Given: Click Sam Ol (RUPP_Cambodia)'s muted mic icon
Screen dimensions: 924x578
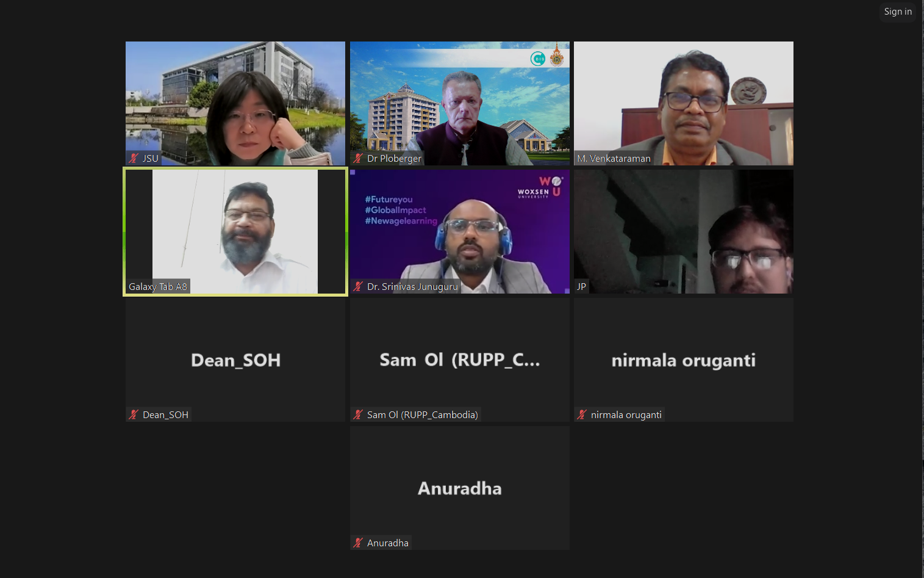Looking at the screenshot, I should coord(358,414).
